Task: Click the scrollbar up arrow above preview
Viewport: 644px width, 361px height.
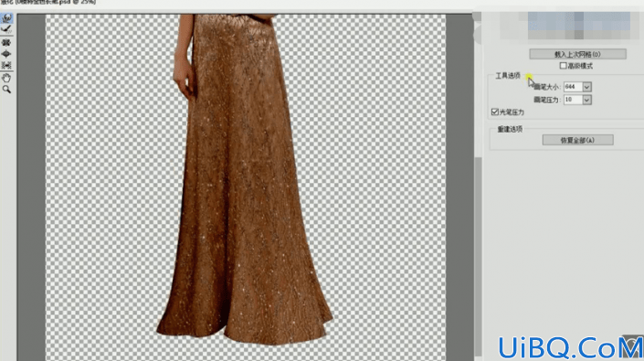Action: tap(477, 16)
